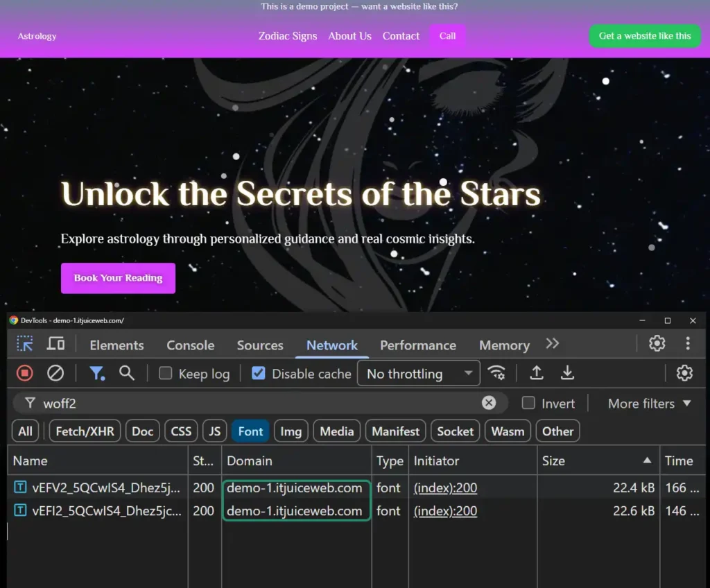Toggle the Keep log checkbox
Screen dimensions: 710x588
tap(165, 373)
